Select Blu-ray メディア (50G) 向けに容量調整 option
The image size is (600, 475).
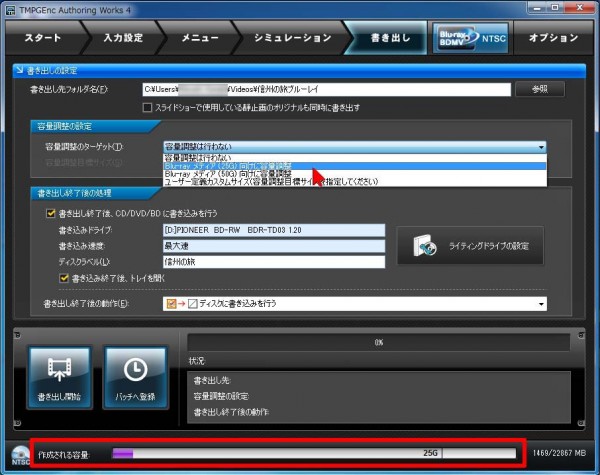[355, 174]
